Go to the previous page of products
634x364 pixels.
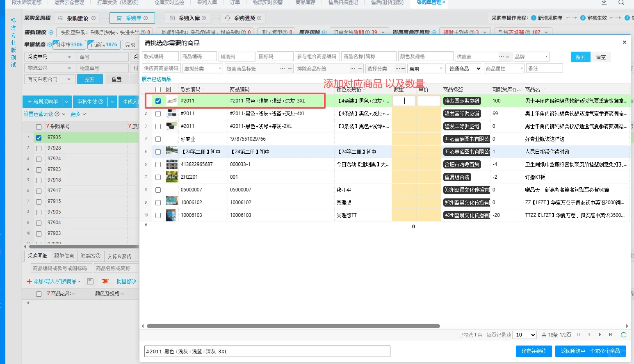coord(589,335)
